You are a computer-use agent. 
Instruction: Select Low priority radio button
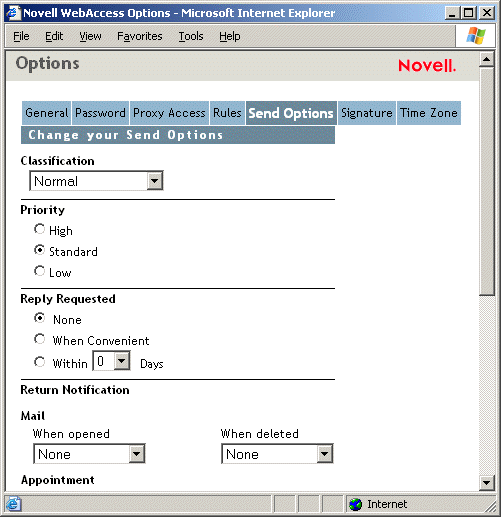coord(39,271)
